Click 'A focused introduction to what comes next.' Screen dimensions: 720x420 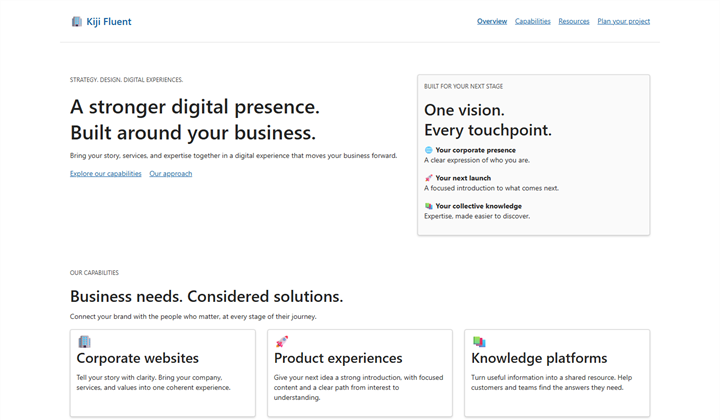491,188
